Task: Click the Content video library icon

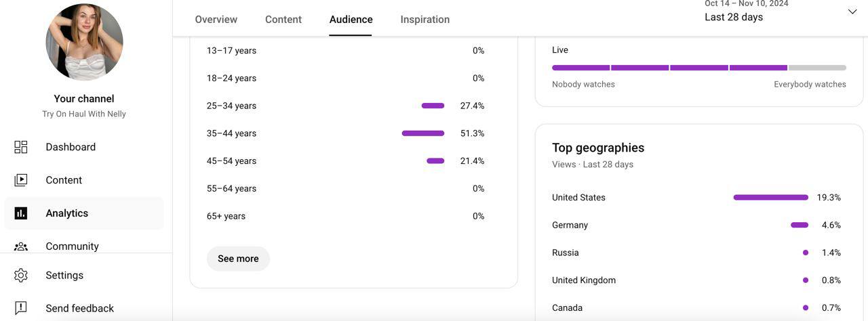Action: point(21,180)
